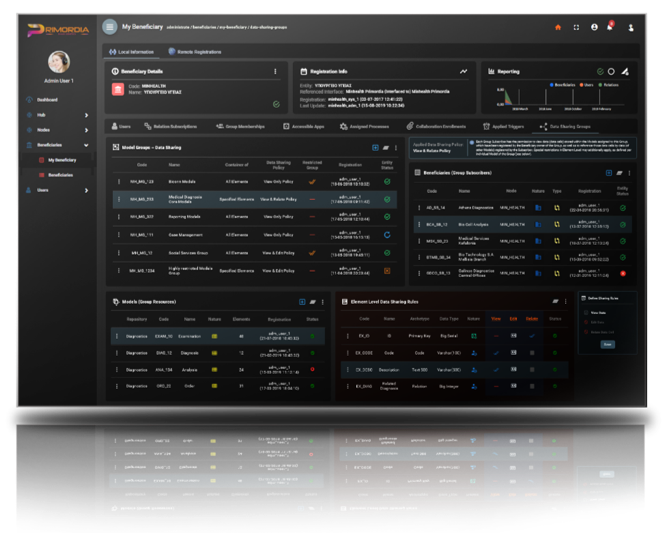
Task: Open Beneficiary Details three-dot menu
Action: [275, 71]
